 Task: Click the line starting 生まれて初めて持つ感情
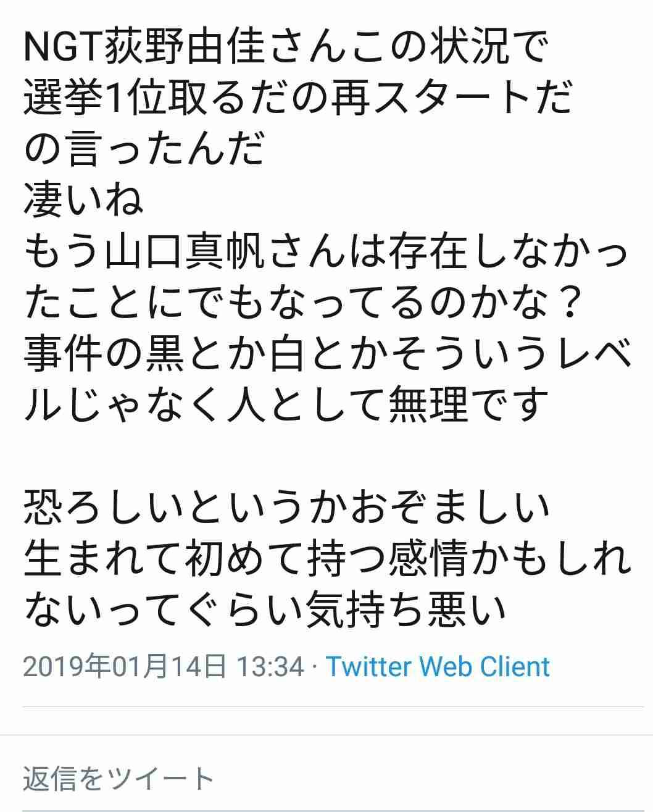(x=328, y=557)
